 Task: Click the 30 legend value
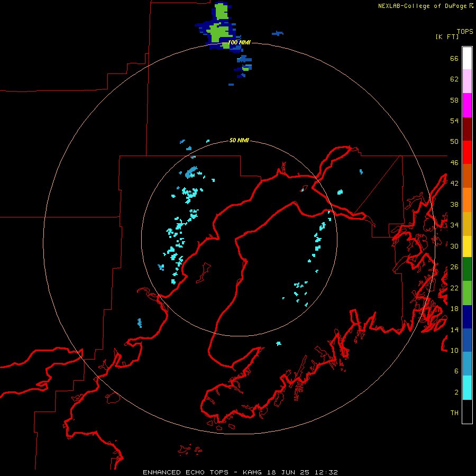click(x=454, y=246)
